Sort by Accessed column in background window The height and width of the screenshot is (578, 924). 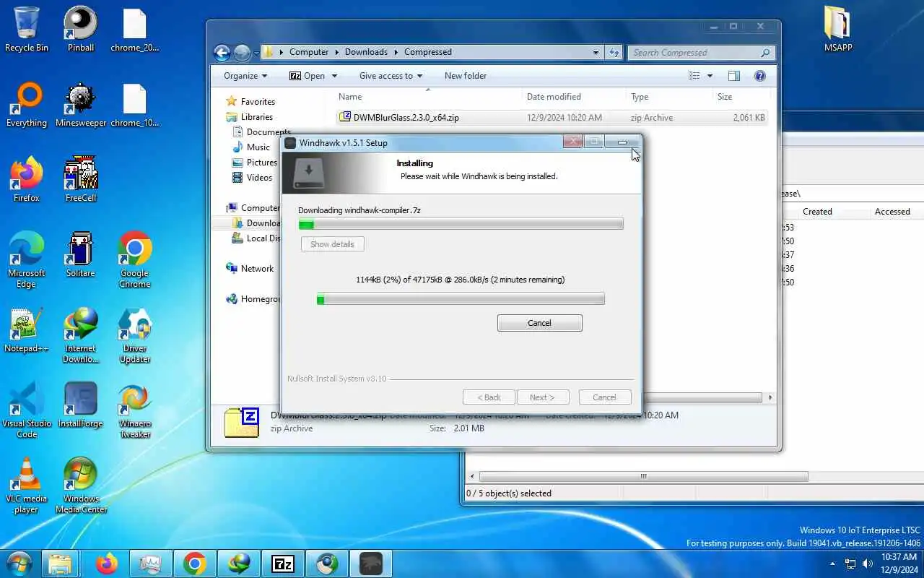(x=892, y=212)
